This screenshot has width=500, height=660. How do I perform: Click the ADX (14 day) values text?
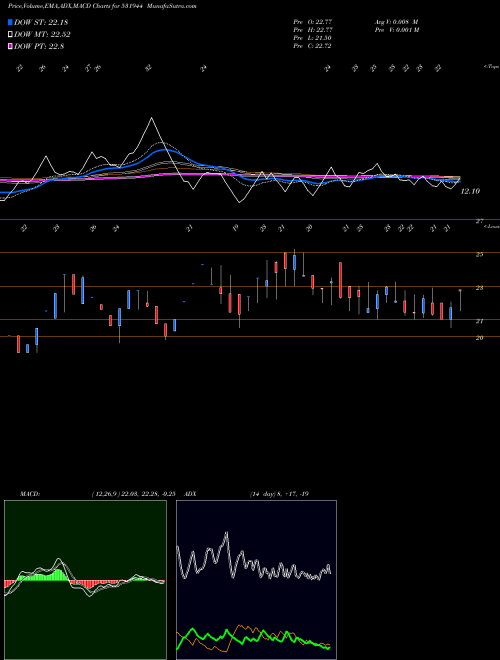(x=279, y=494)
